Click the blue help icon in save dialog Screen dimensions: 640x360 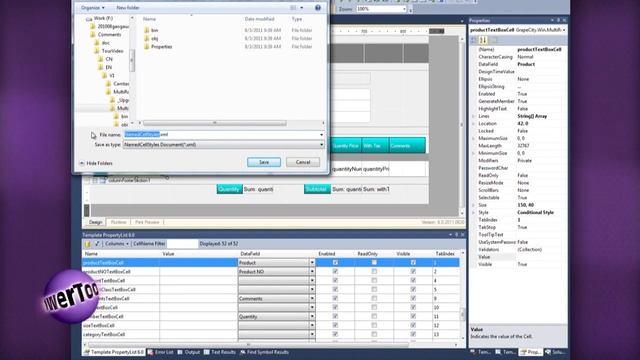click(x=318, y=8)
